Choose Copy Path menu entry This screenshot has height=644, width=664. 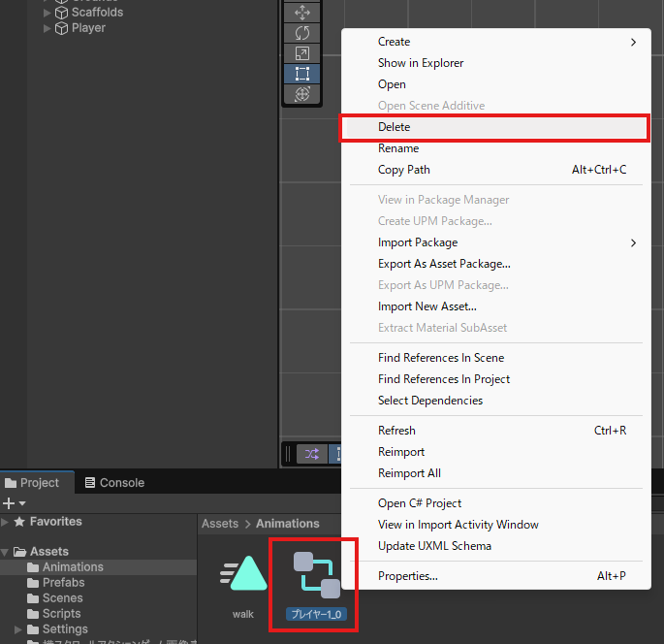496,170
